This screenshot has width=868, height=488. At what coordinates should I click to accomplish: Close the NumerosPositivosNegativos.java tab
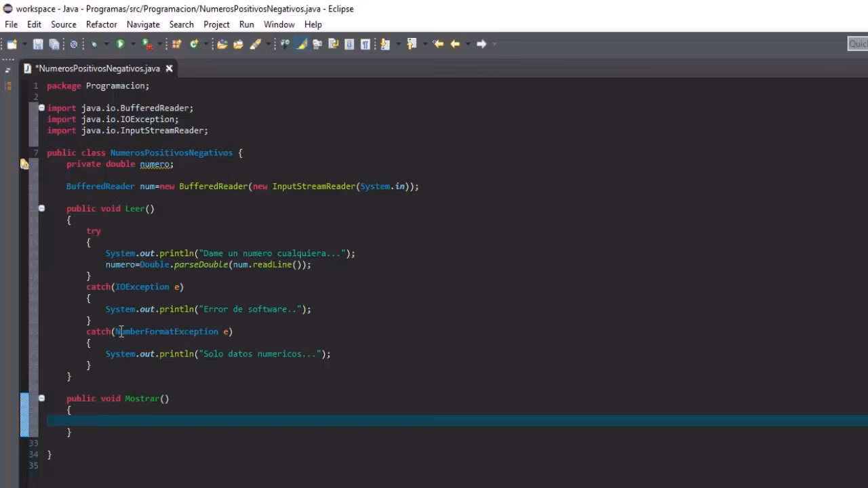coord(170,68)
